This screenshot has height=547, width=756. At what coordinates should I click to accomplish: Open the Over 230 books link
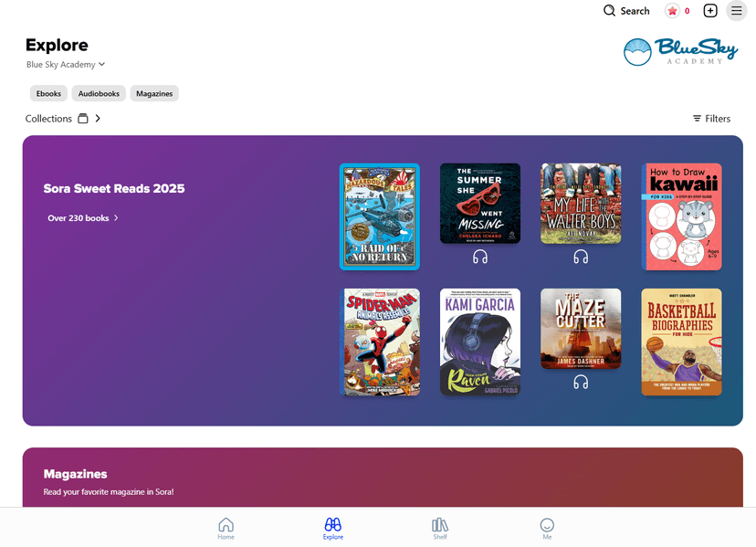(83, 218)
